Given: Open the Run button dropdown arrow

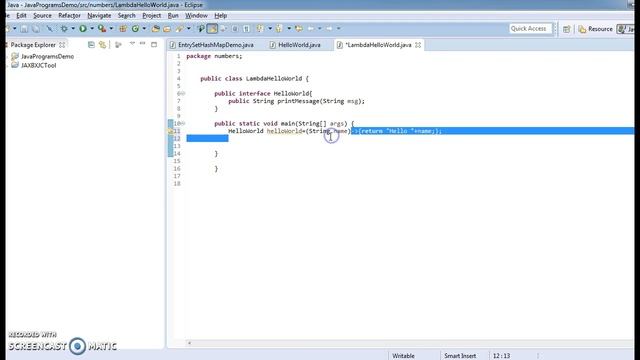Looking at the screenshot, I should click(x=92, y=29).
